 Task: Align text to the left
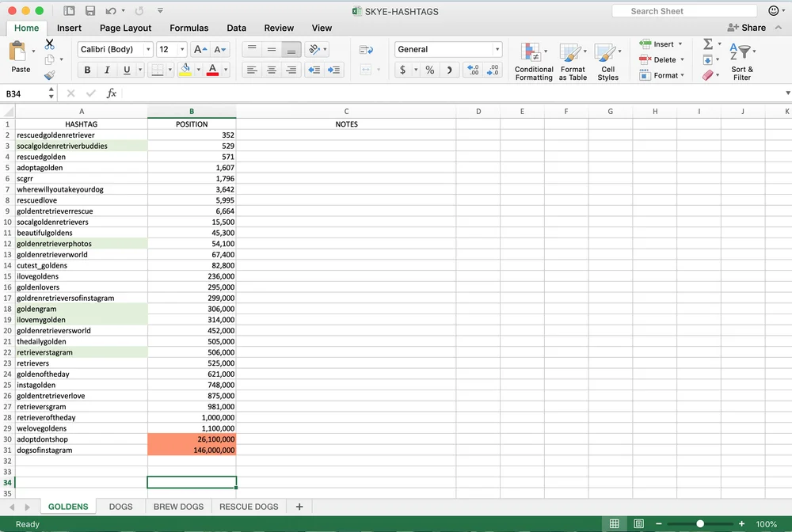pos(252,70)
